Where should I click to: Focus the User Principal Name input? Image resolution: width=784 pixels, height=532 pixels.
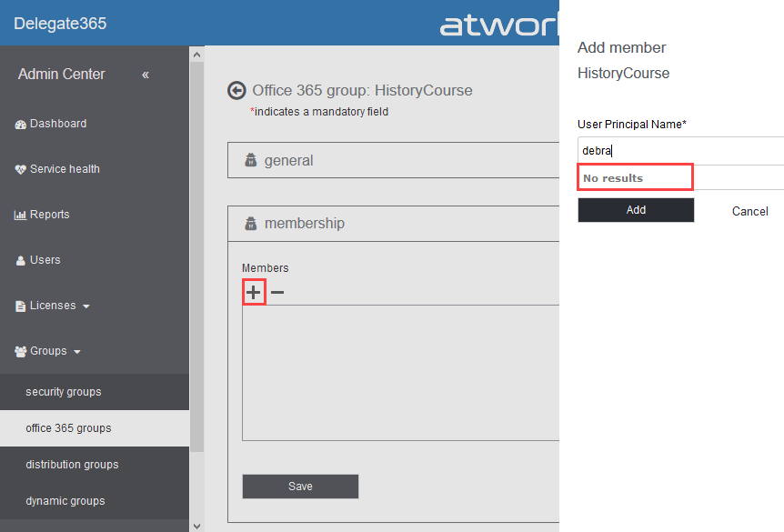pos(680,150)
